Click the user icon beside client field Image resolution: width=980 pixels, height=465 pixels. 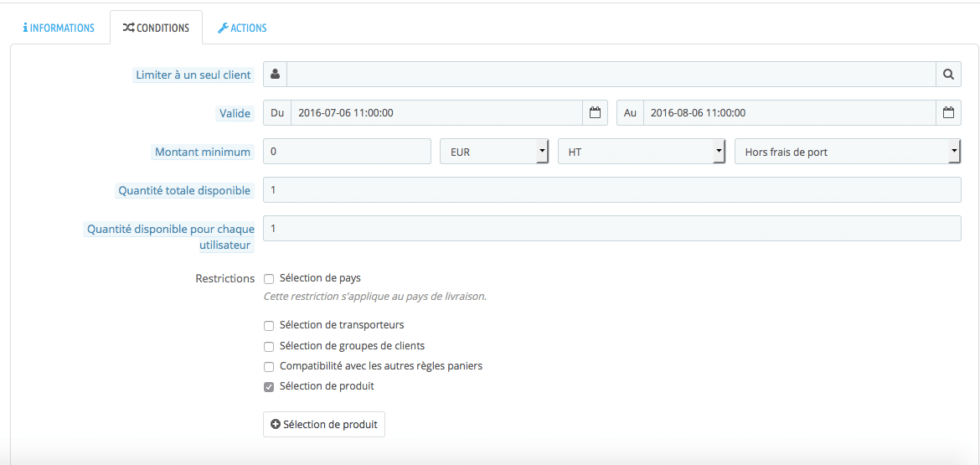(275, 75)
